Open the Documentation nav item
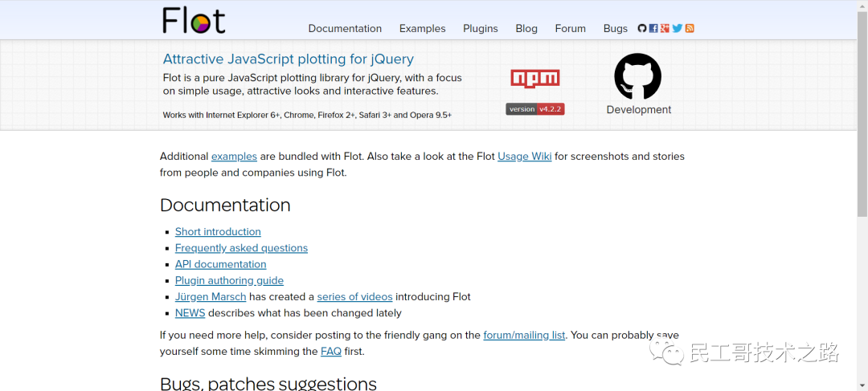This screenshot has height=391, width=868. coord(345,28)
